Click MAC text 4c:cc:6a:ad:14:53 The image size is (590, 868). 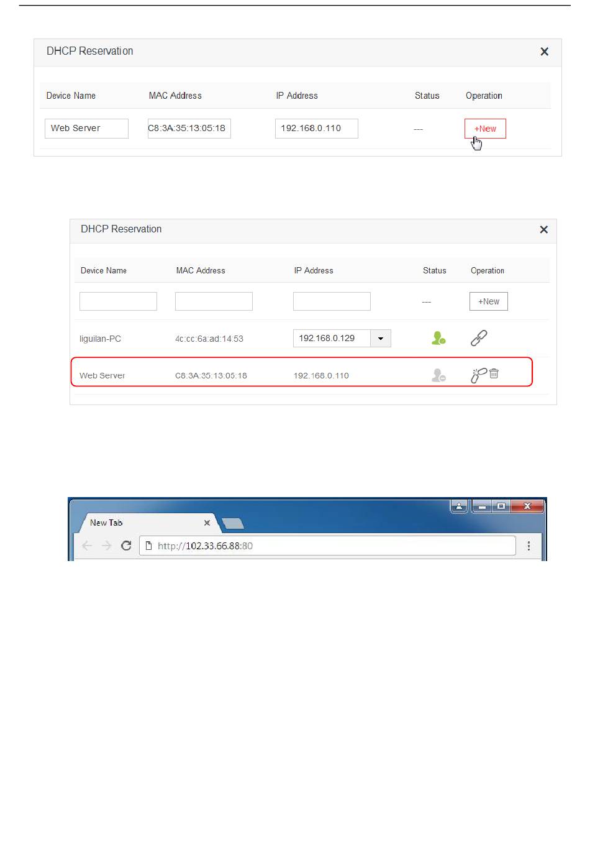click(209, 339)
